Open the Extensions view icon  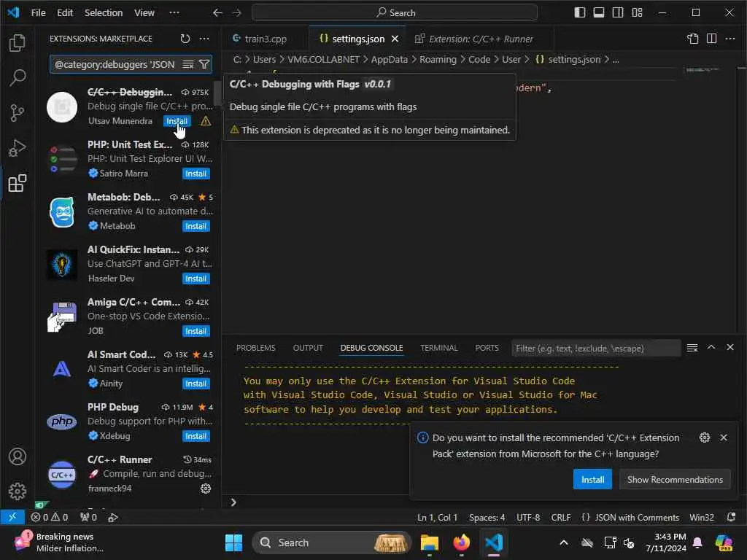point(18,183)
